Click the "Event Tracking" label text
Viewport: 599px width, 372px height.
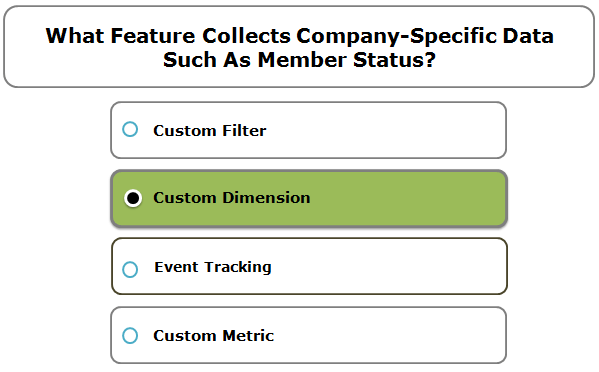click(x=213, y=267)
